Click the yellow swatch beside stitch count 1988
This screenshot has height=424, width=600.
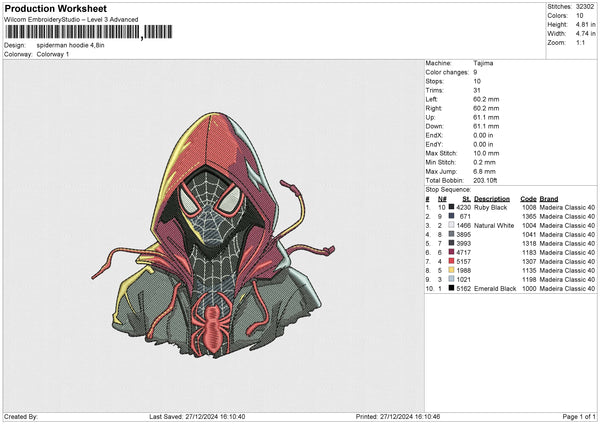452,270
